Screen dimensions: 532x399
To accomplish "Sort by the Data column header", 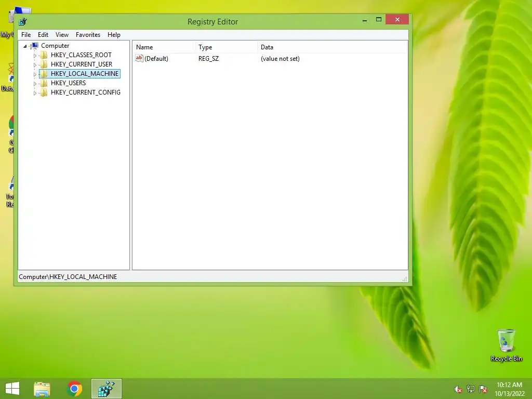I will (332, 47).
